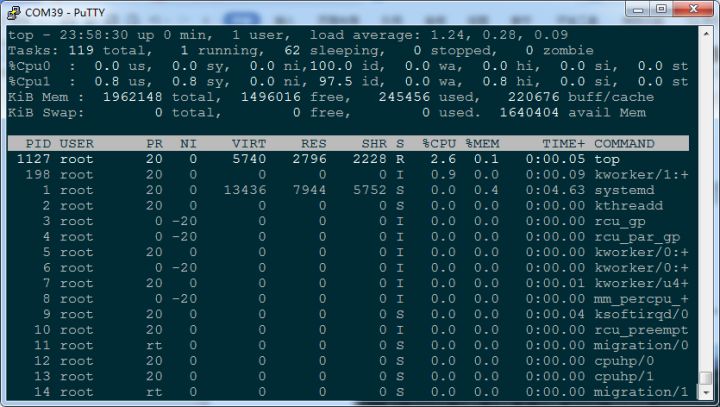Click the %CPU value 2.6
The image size is (720, 407).
tap(444, 159)
